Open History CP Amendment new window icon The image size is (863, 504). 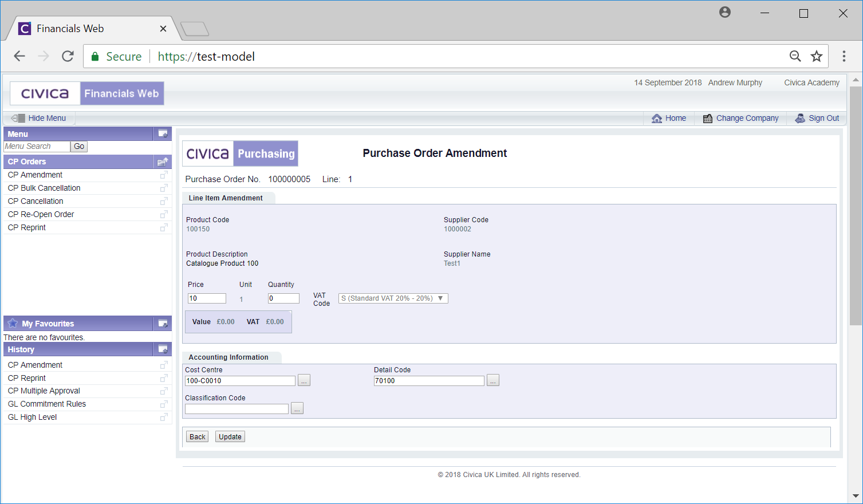[164, 365]
